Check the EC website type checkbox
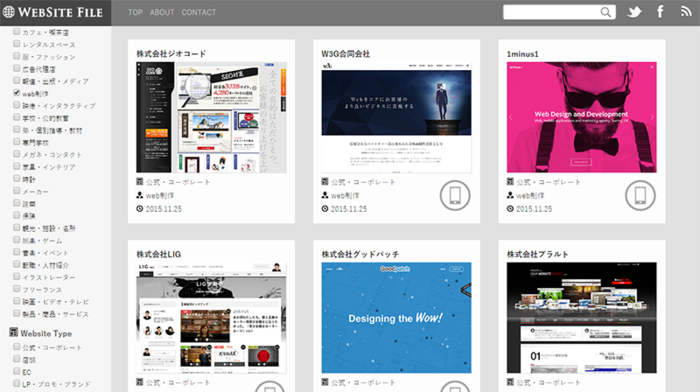Viewport: 700px width, 392px height. tap(17, 371)
